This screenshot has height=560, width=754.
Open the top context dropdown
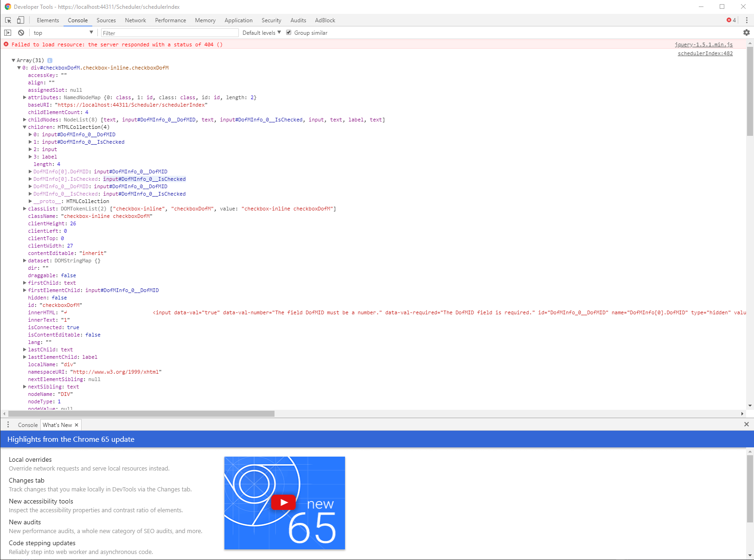tap(63, 33)
